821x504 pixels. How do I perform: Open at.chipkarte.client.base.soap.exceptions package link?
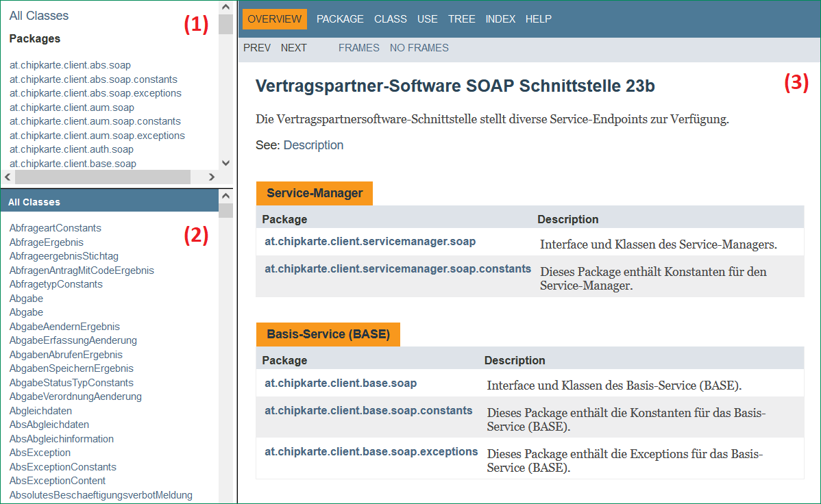371,452
